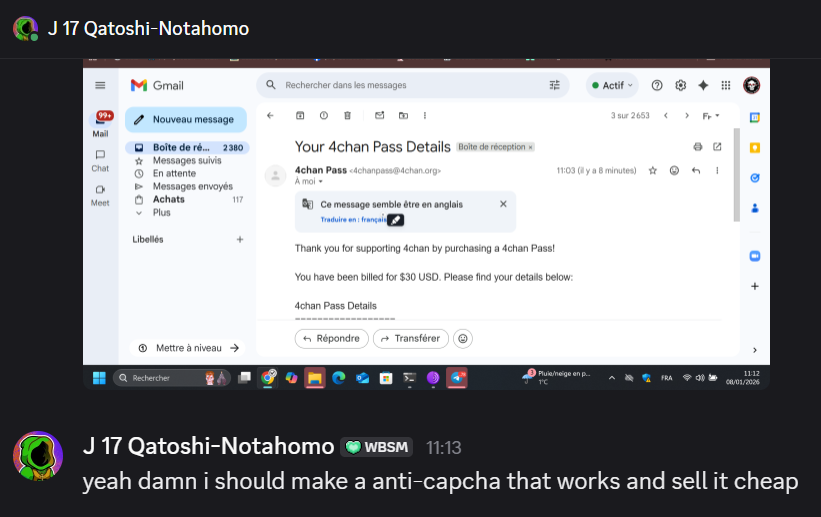This screenshot has height=517, width=821.
Task: Open the search filter options icon
Action: pyautogui.click(x=554, y=85)
